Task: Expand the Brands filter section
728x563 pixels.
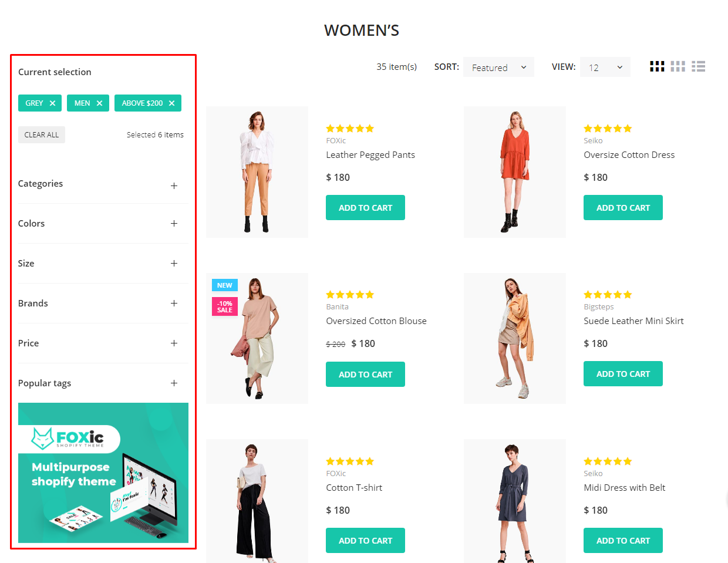Action: [x=174, y=304]
